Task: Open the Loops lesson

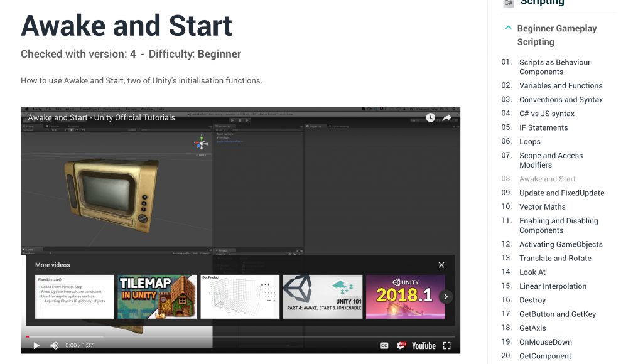Action: point(530,141)
